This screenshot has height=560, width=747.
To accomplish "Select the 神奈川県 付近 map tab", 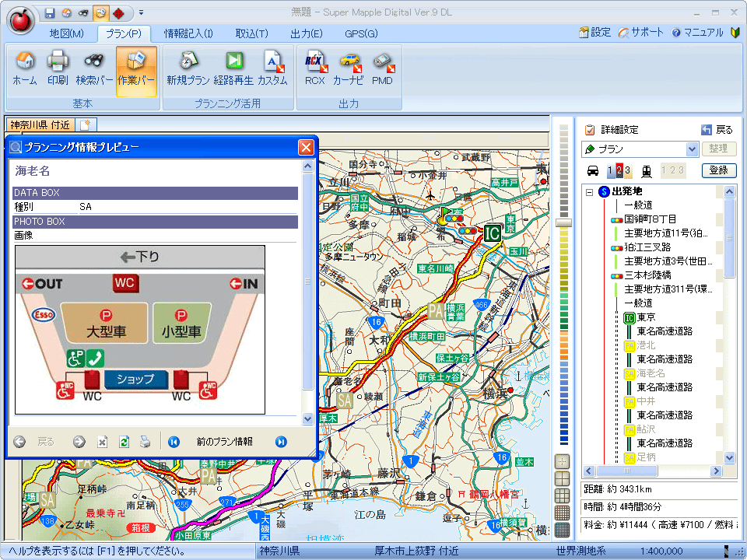I will point(40,124).
